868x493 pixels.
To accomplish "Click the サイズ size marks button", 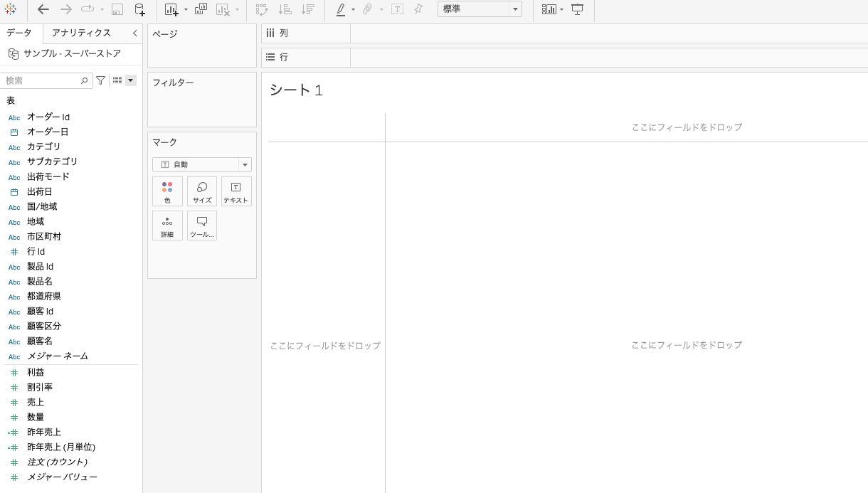I will pos(202,191).
